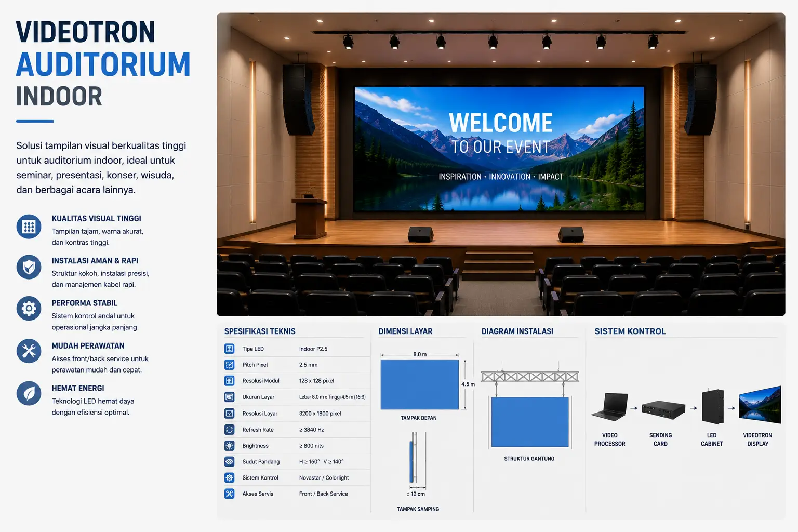The image size is (798, 532).
Task: Click the 'VIDEOTRON DISPLAY' label
Action: pos(758,440)
